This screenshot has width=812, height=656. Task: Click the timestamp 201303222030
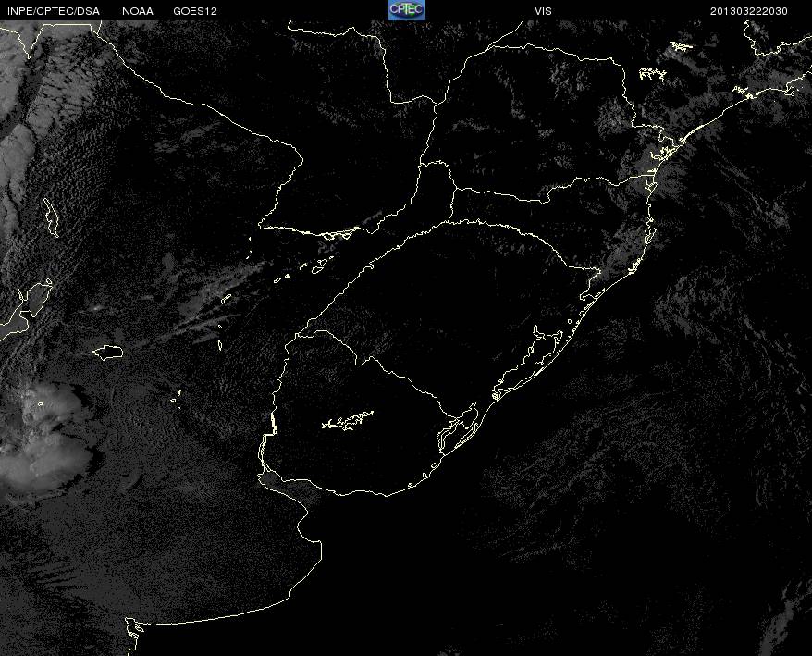click(x=749, y=11)
